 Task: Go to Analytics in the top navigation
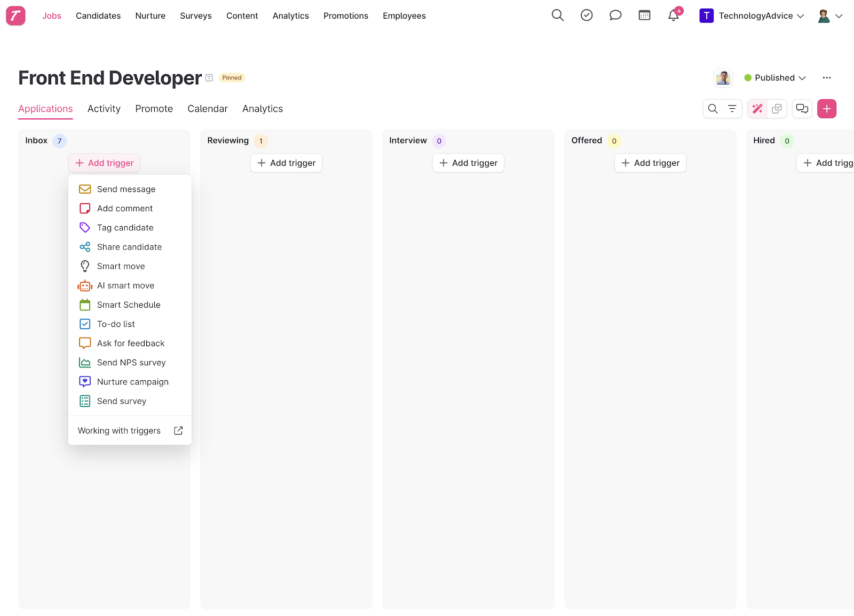(291, 15)
